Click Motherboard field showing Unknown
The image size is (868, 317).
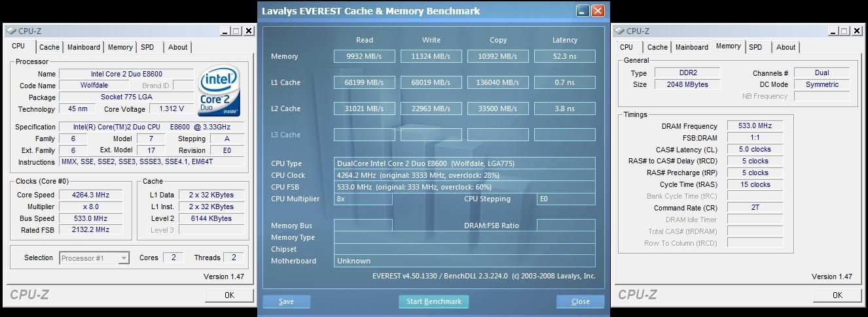click(465, 261)
